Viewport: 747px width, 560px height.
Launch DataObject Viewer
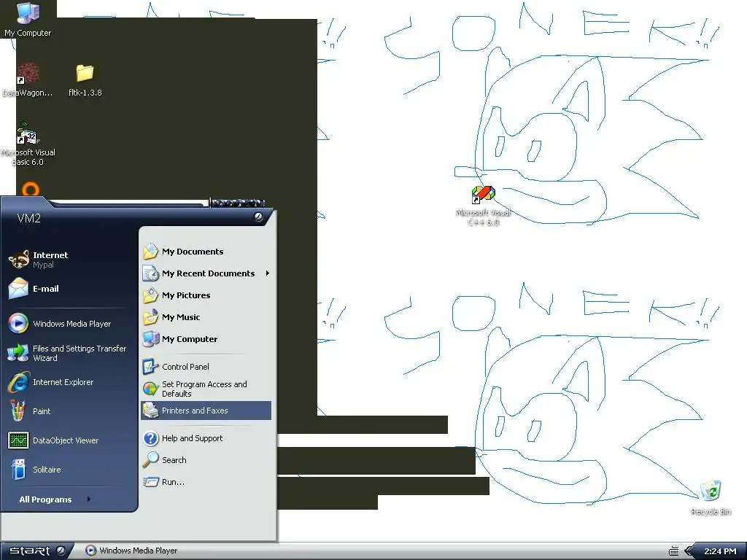pyautogui.click(x=68, y=440)
